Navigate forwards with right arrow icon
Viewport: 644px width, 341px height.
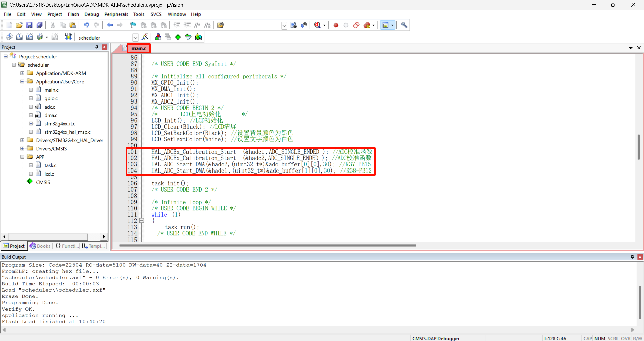[x=120, y=25]
